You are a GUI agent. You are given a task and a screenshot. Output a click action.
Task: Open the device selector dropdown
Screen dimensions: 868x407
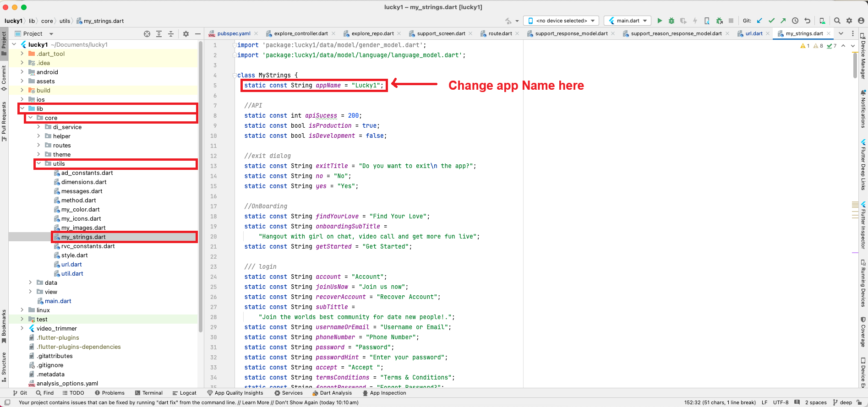tap(562, 21)
